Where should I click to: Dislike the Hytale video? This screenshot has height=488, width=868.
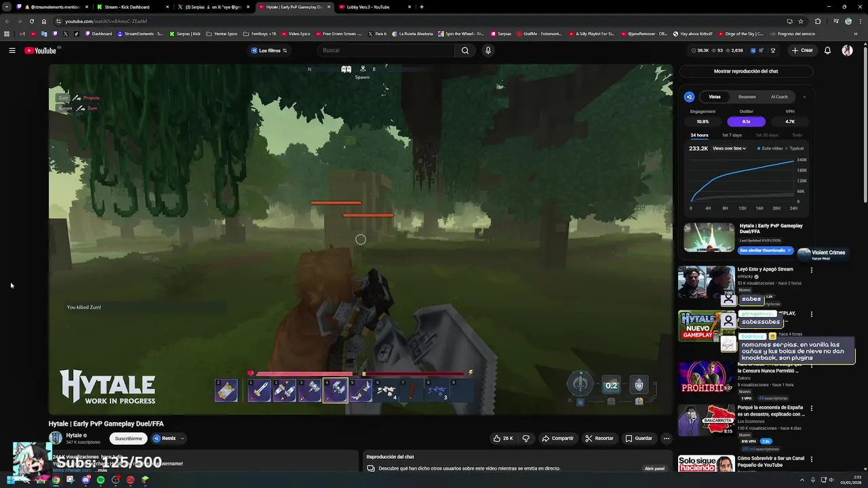point(526,439)
